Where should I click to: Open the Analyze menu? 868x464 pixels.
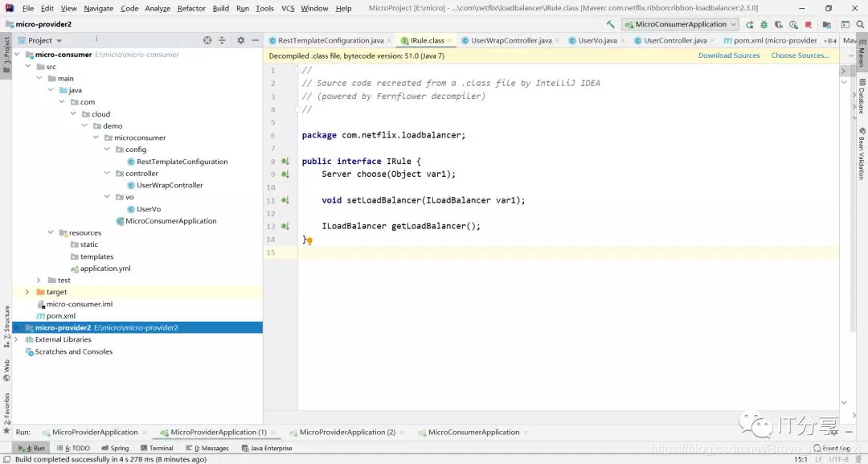158,8
